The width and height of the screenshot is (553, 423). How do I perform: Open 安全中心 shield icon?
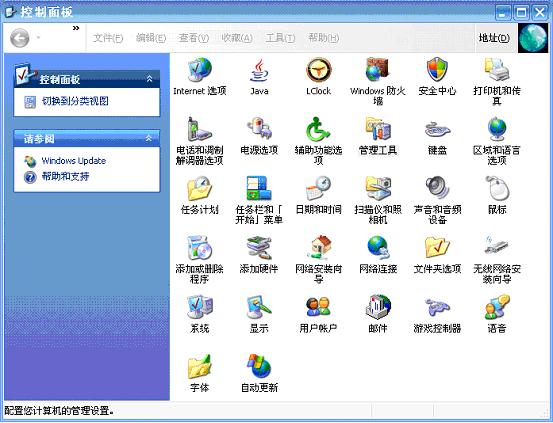[x=437, y=70]
